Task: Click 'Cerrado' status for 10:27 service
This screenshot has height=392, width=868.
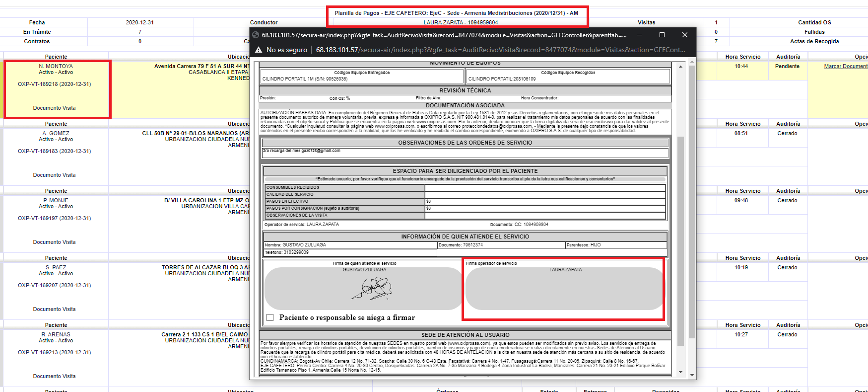Action: (x=788, y=334)
